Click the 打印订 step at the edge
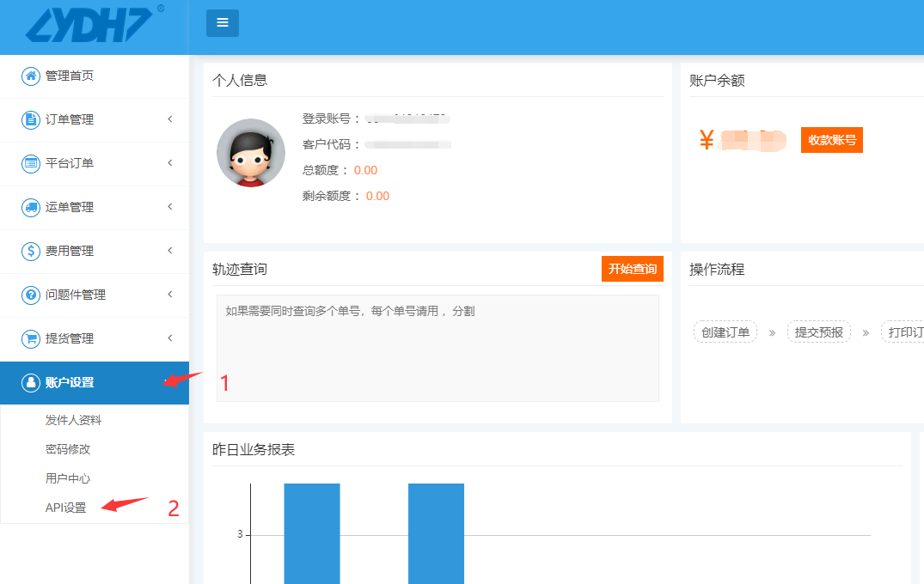 (x=903, y=332)
